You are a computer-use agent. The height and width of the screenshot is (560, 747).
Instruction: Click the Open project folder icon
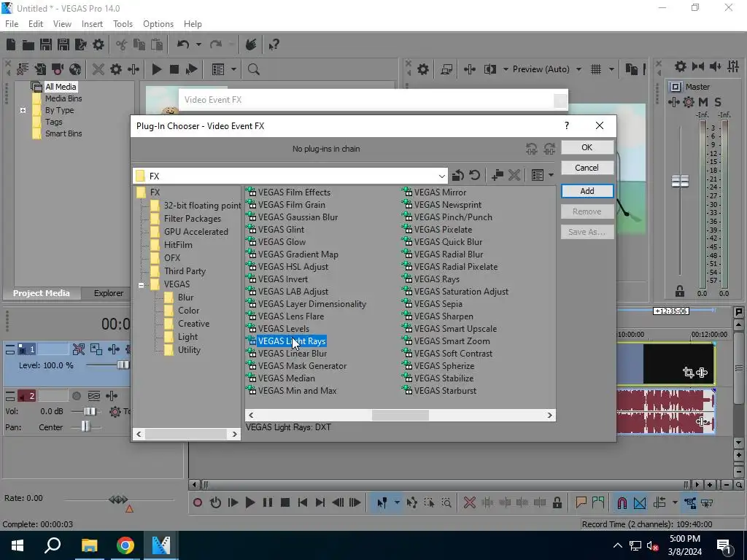pos(28,44)
